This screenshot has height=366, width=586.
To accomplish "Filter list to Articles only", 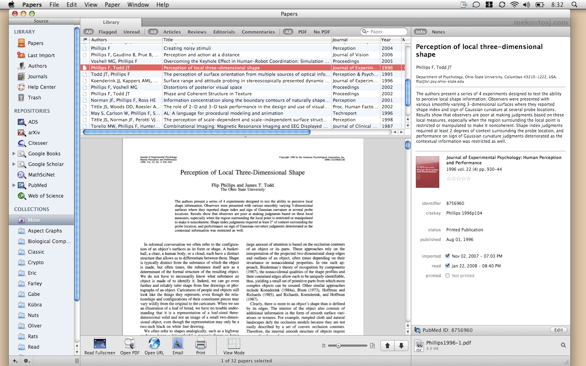I will (172, 32).
